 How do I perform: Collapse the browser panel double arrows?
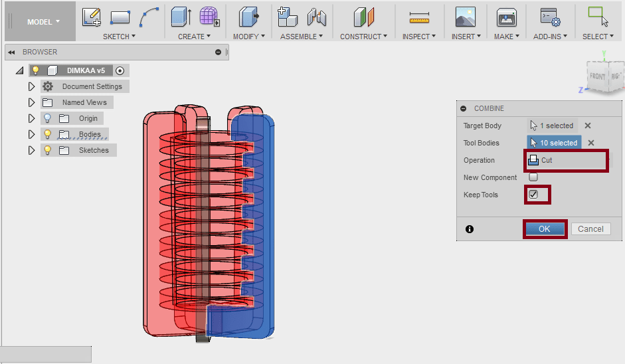coord(11,52)
